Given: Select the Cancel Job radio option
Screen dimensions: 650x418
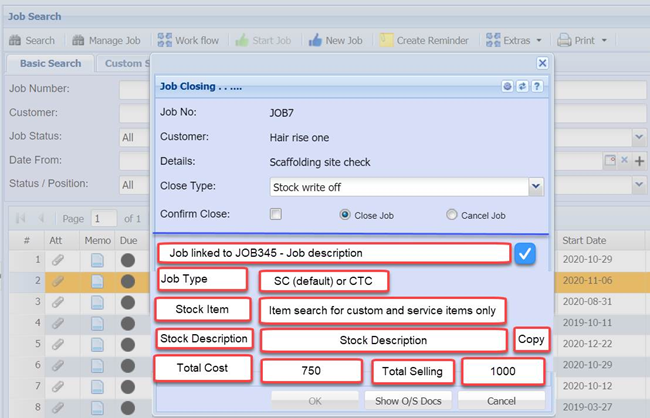Looking at the screenshot, I should 452,214.
